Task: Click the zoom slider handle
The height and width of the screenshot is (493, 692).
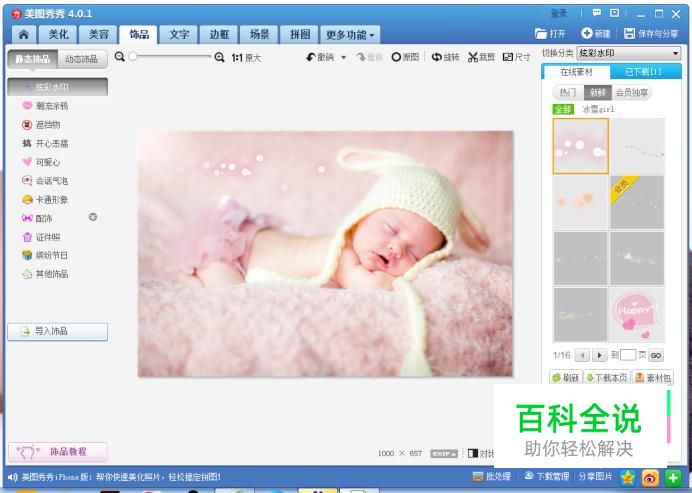Action: [132, 57]
